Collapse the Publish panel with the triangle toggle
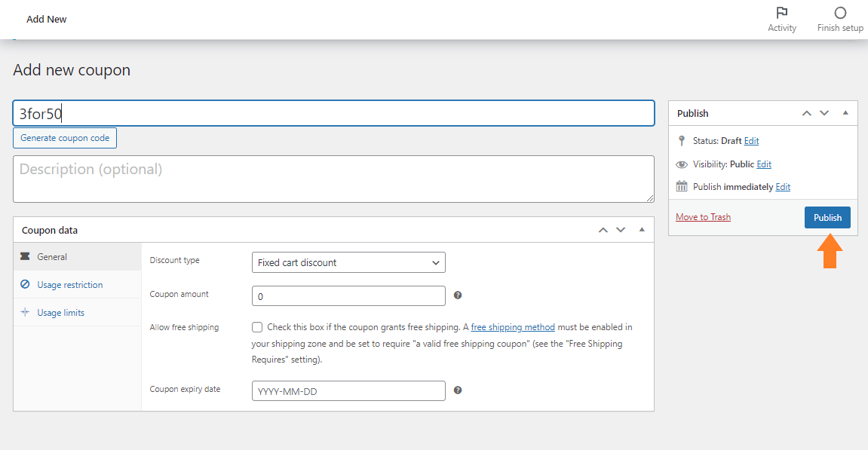This screenshot has height=450, width=868. pos(845,113)
